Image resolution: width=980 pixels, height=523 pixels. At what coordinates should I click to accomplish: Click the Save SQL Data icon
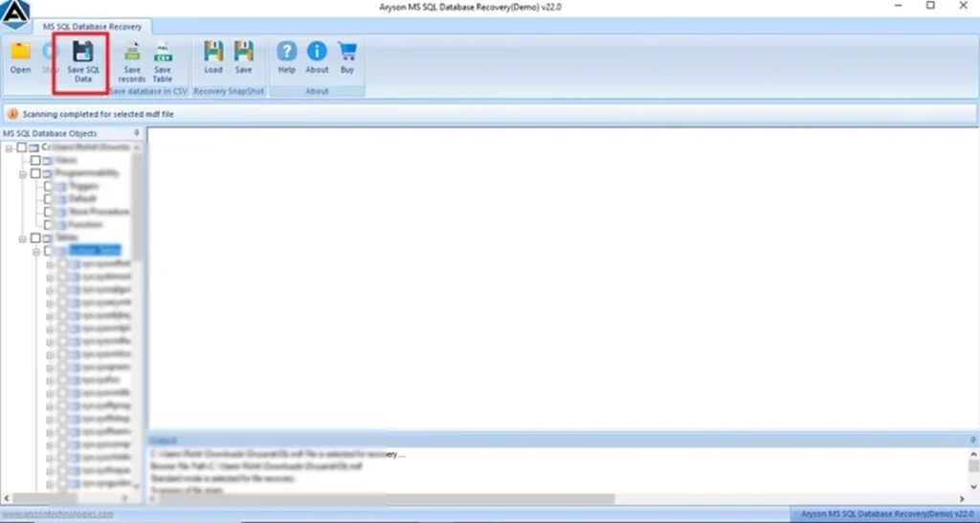point(83,62)
